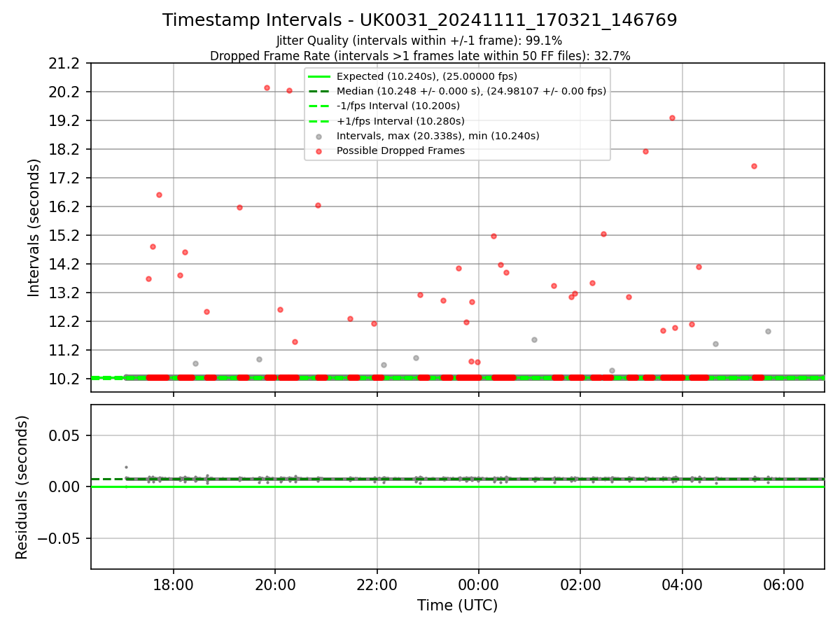
Task: Click legend entry 'Expected (10.240s), (25.00000 fps)'
Action: 426,76
